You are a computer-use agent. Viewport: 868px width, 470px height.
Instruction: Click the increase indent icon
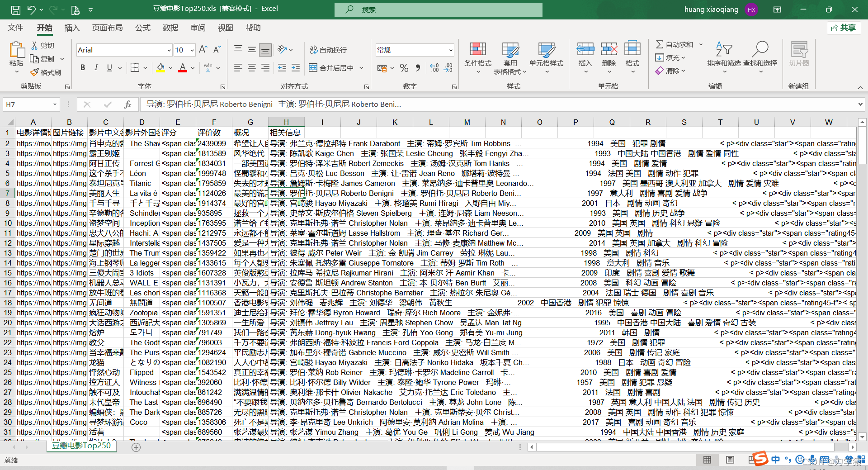point(296,68)
